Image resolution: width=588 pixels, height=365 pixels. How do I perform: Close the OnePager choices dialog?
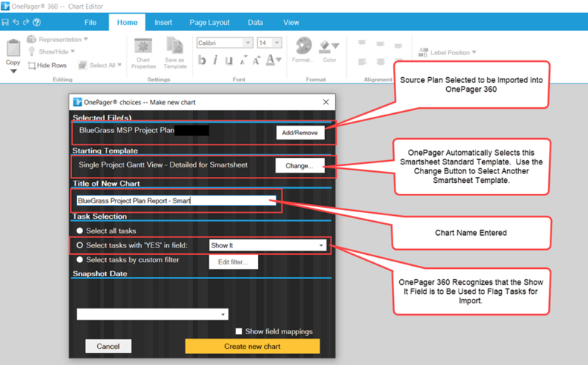pyautogui.click(x=326, y=102)
